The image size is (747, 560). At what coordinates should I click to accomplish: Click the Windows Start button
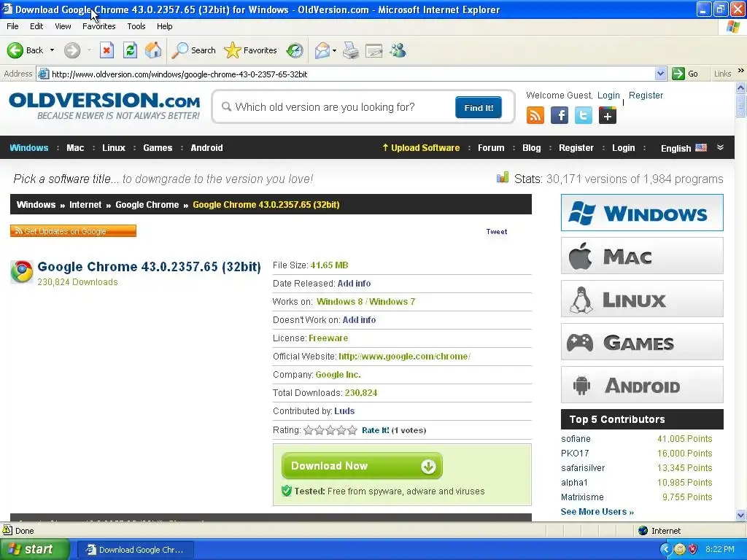[x=34, y=549]
